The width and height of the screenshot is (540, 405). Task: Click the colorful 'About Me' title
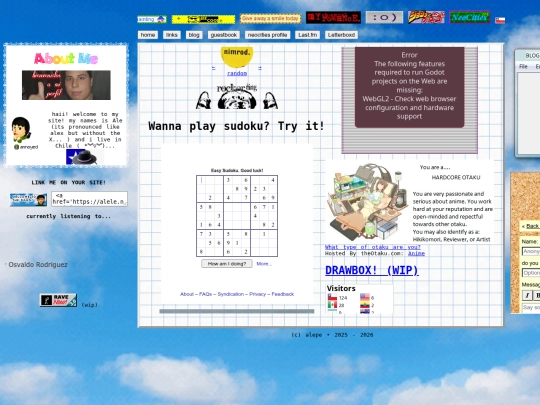click(x=66, y=59)
